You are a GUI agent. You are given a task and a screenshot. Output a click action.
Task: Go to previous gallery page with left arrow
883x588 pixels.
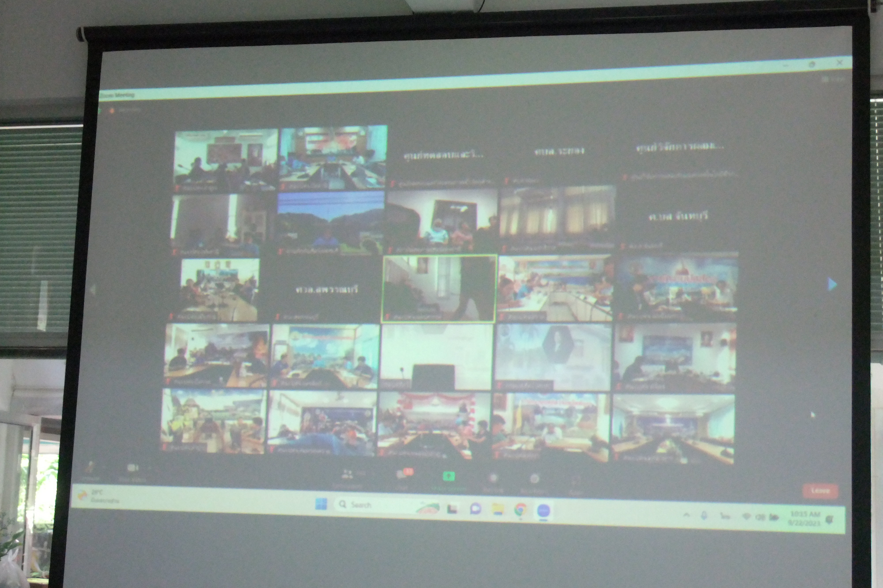93,290
